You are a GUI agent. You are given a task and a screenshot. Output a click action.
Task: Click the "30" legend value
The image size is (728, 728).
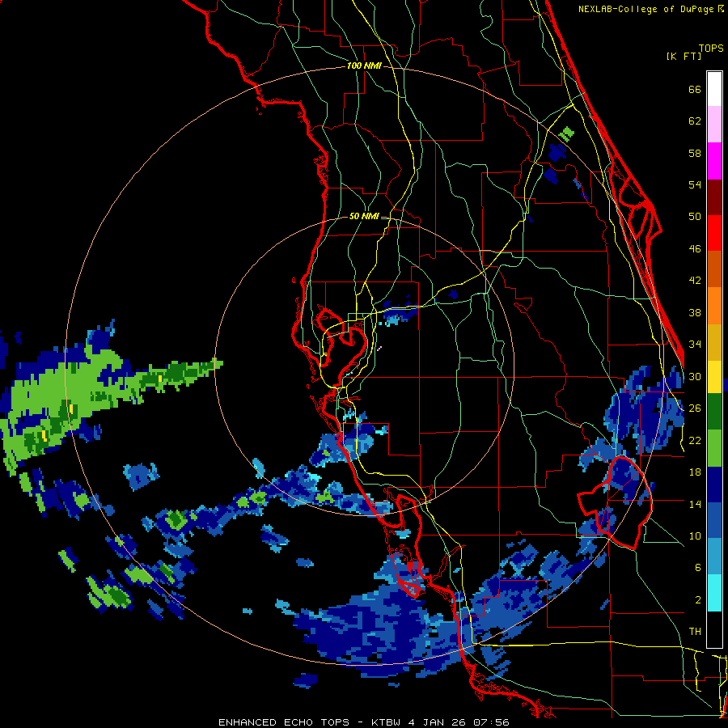(695, 376)
